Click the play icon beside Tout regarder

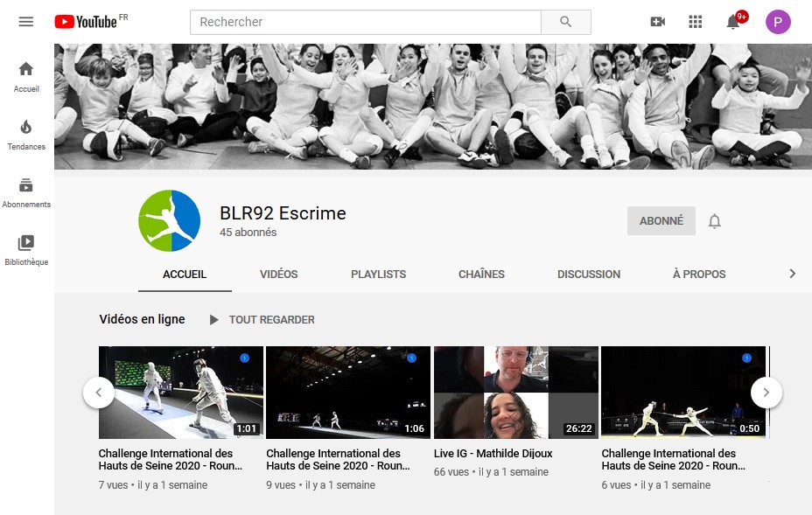[x=213, y=320]
